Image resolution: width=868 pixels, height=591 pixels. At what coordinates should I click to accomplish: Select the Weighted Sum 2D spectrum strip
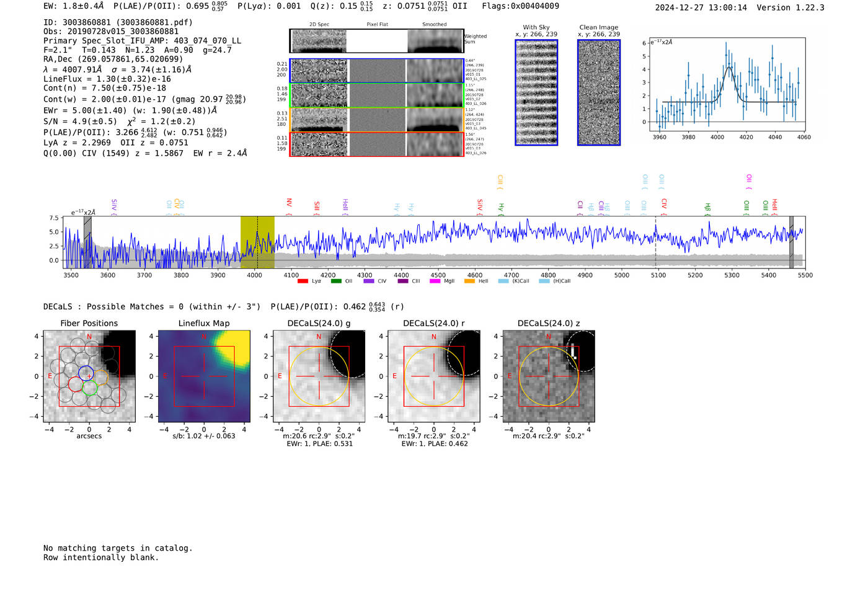click(x=376, y=41)
